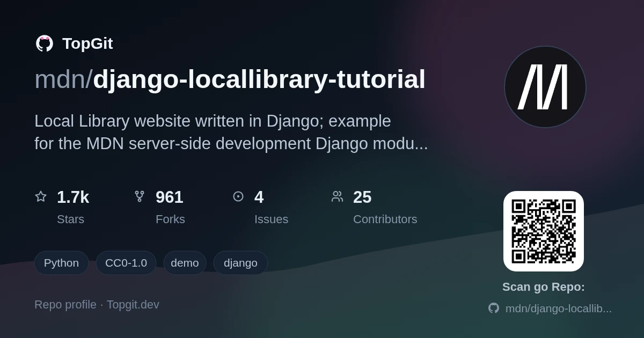This screenshot has width=644, height=338.
Task: Click the 1.7k stars count
Action: pyautogui.click(x=73, y=197)
